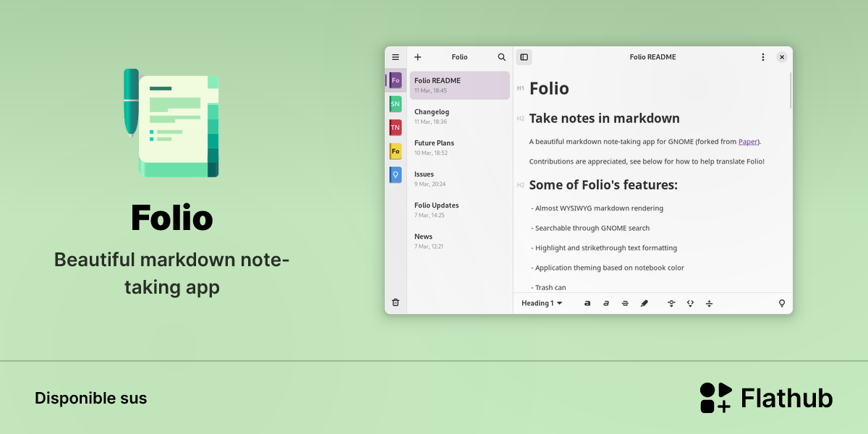
Task: Open the Issues note
Action: (459, 179)
